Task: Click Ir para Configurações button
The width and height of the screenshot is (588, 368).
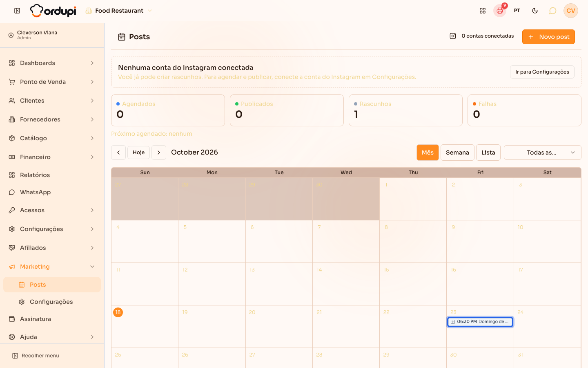Action: coord(542,72)
